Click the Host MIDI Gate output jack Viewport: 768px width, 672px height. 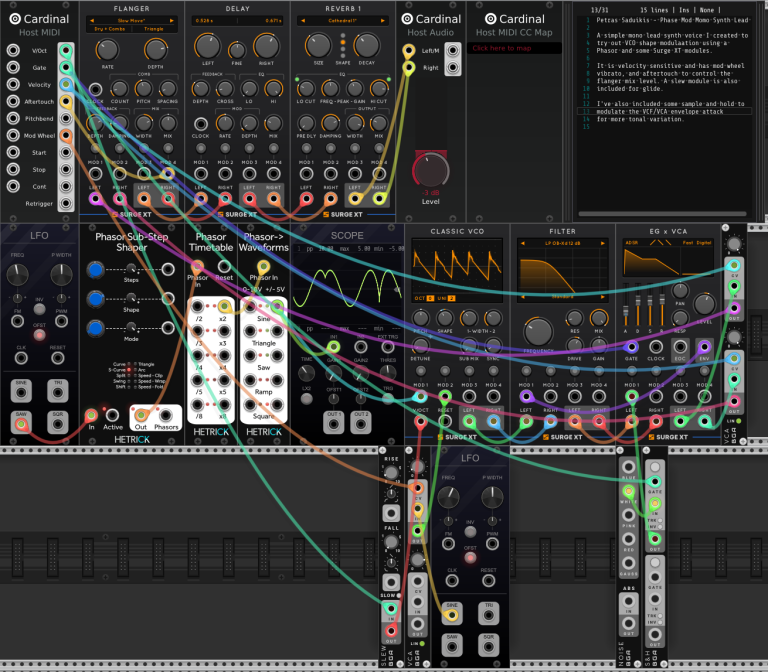click(66, 67)
